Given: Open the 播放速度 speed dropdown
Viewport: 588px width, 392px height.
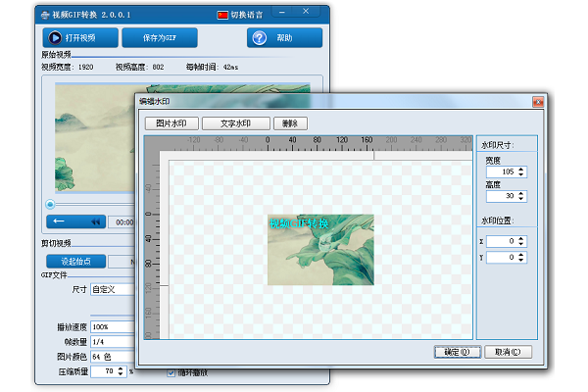Looking at the screenshot, I should point(113,326).
